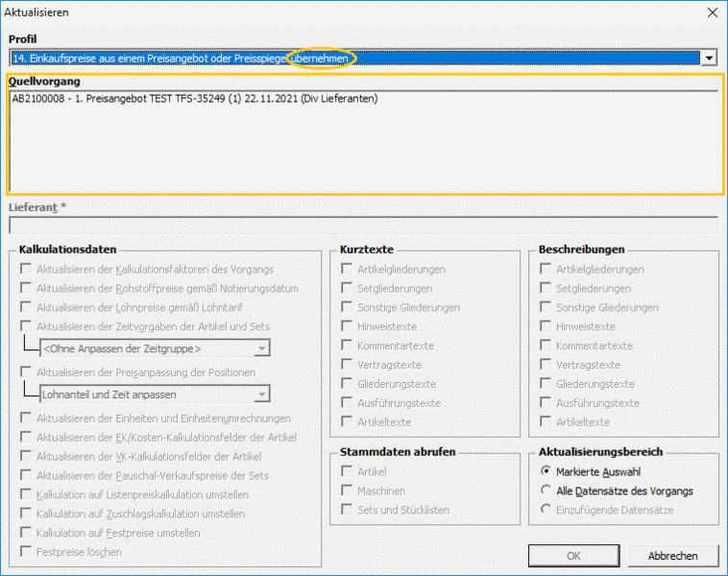
Task: Check Gliederungstexte under Kurztexte
Action: [x=347, y=383]
